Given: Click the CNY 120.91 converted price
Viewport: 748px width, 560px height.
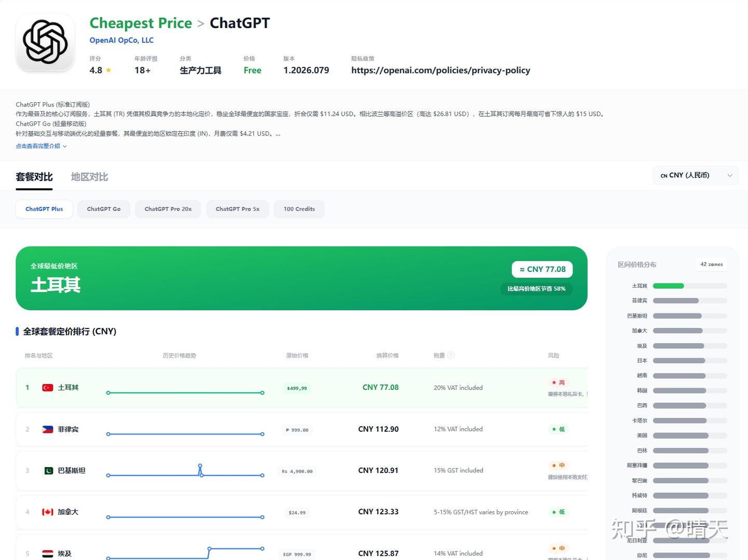Looking at the screenshot, I should pos(378,471).
